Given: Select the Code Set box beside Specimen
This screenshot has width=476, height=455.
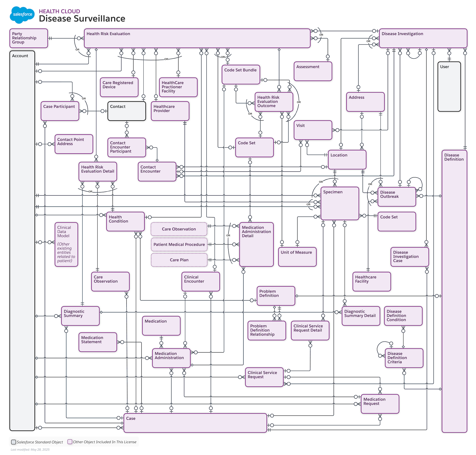Looking at the screenshot, I should click(x=397, y=222).
